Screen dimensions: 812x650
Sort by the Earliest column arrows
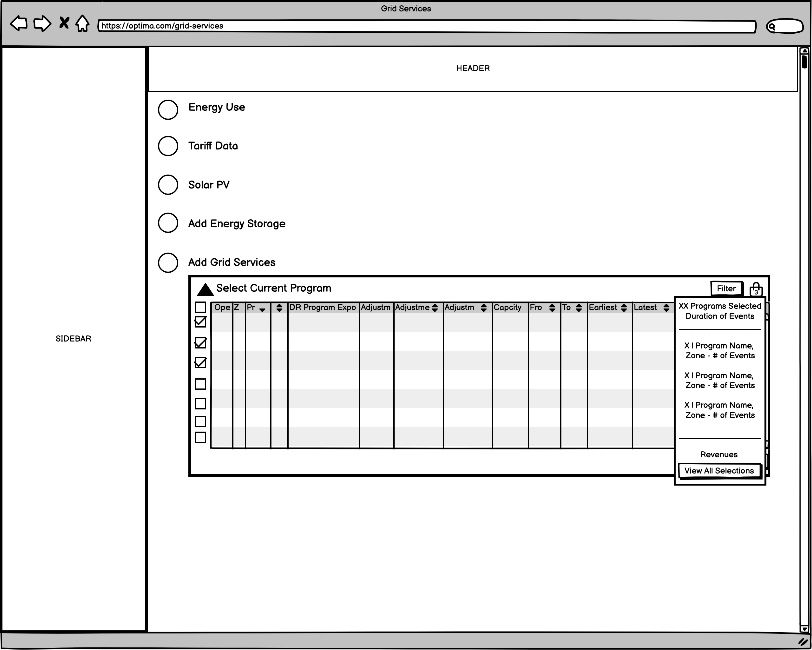coord(624,308)
